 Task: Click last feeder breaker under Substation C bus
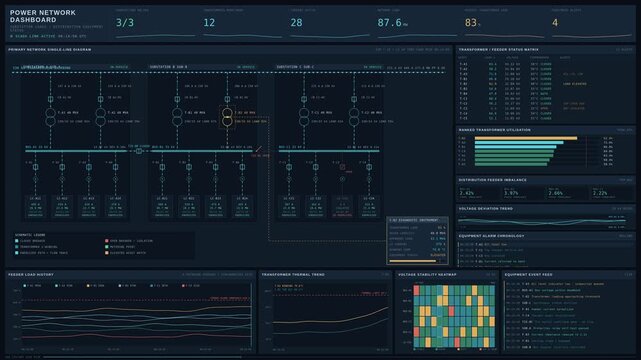(369, 167)
